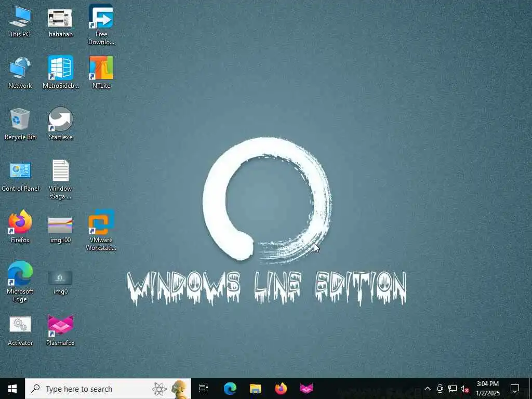Launch Plasmafox from the taskbar
Image resolution: width=532 pixels, height=399 pixels.
click(307, 389)
